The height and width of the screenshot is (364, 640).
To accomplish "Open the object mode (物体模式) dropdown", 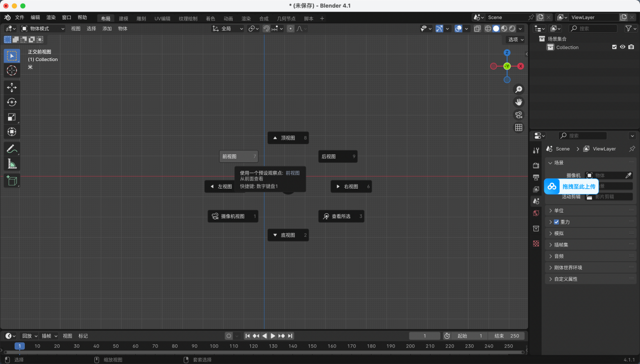I will coord(43,29).
